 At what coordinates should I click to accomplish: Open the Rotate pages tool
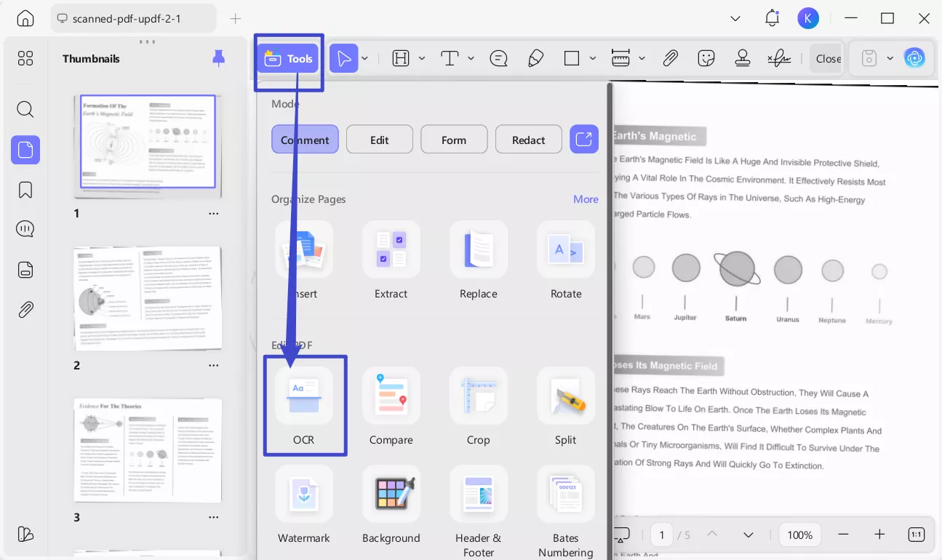coord(566,249)
